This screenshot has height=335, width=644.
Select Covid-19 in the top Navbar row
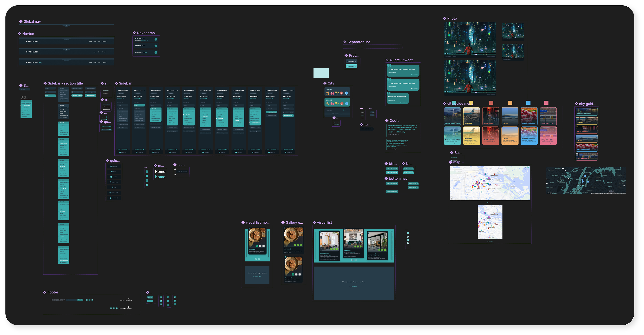(x=104, y=42)
